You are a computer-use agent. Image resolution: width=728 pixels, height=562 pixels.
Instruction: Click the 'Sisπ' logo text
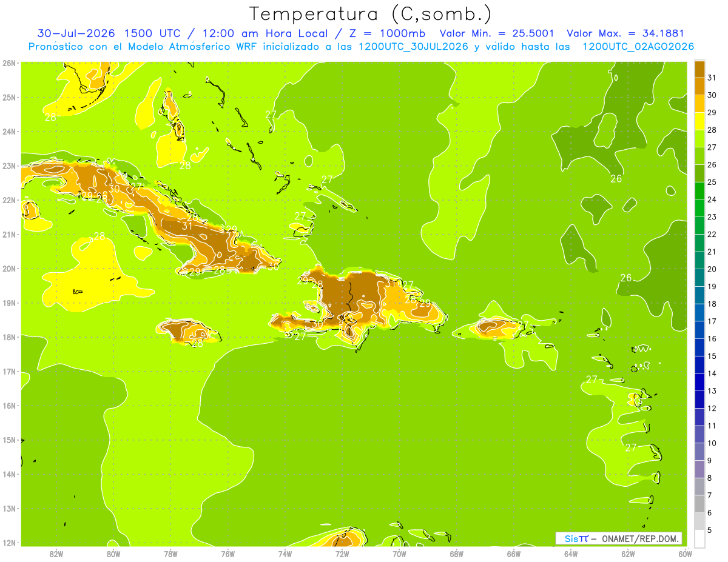[x=576, y=538]
